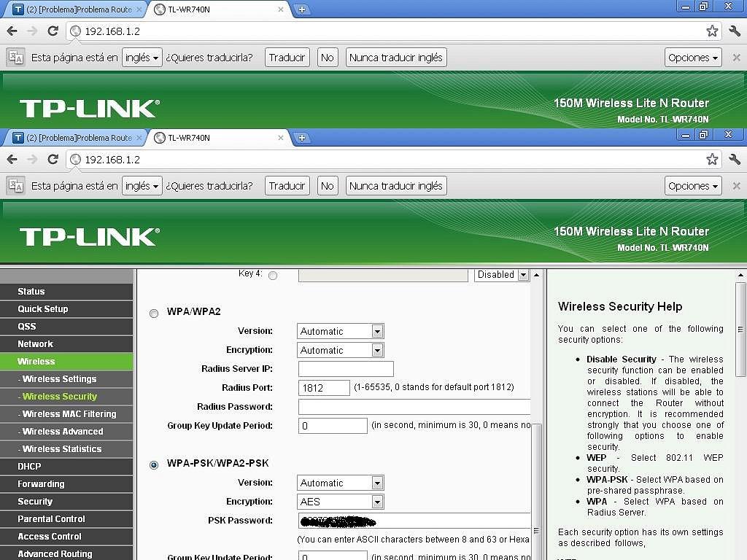
Task: Open the wrench menu in the lower browser toolbar
Action: pos(735,159)
